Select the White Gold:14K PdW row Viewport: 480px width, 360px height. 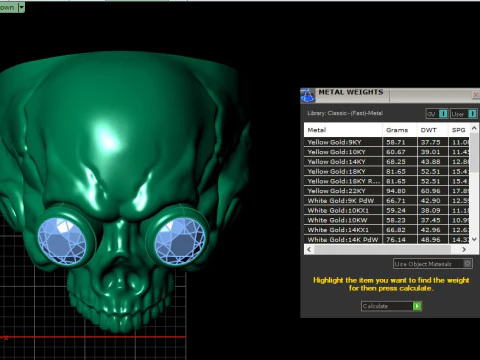387,239
